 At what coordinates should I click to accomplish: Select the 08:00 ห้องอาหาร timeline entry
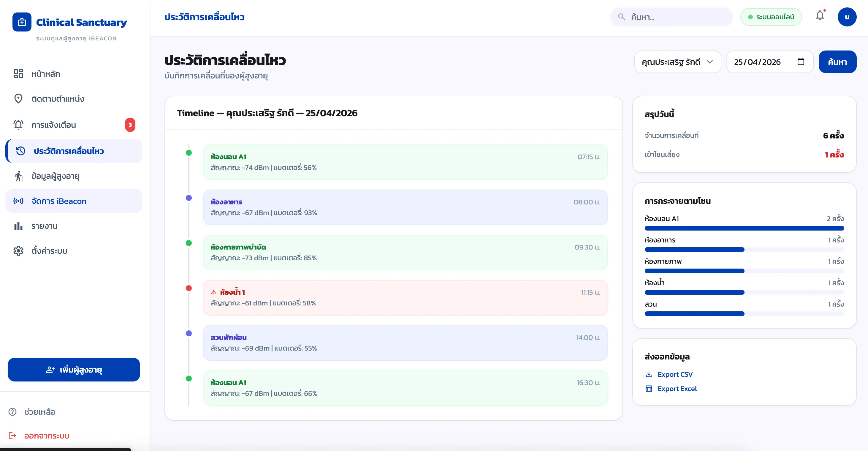tap(405, 207)
